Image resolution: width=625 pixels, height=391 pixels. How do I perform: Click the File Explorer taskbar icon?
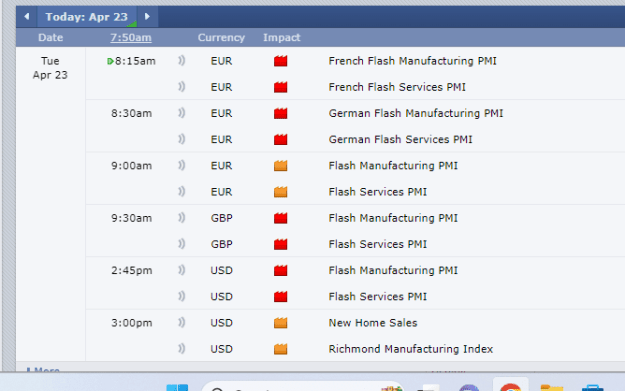coord(552,387)
